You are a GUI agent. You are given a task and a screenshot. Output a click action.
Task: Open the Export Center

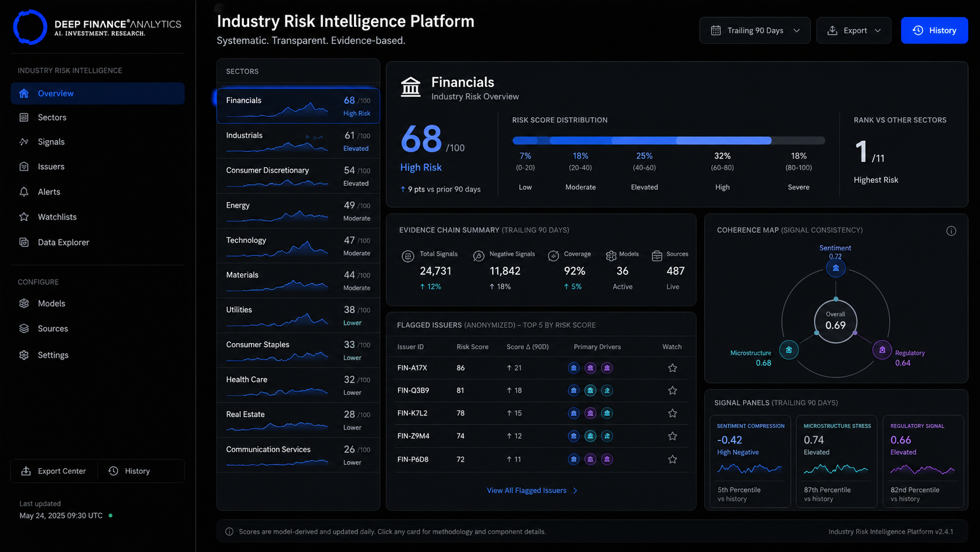54,471
